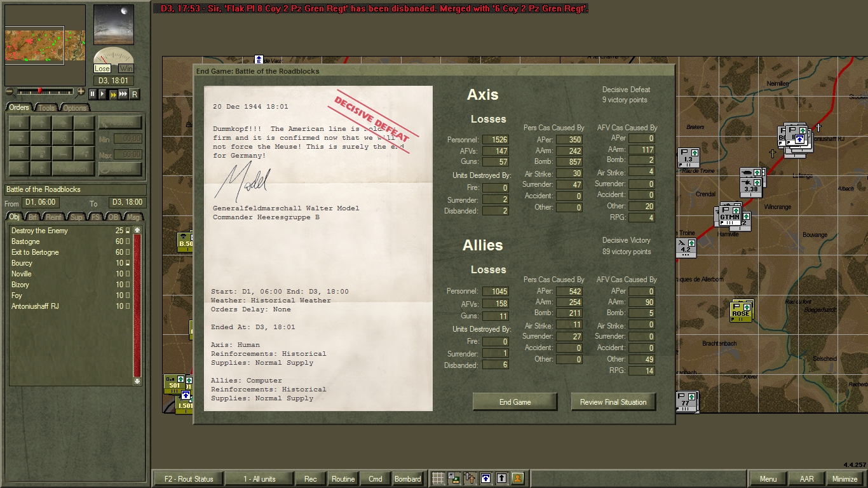This screenshot has width=868, height=488.
Task: Toggle the Antoniushaff RJ status box
Action: coord(128,306)
